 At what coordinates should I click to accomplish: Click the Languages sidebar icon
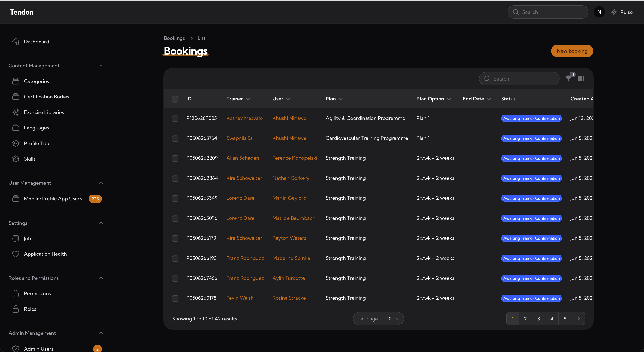tap(15, 128)
